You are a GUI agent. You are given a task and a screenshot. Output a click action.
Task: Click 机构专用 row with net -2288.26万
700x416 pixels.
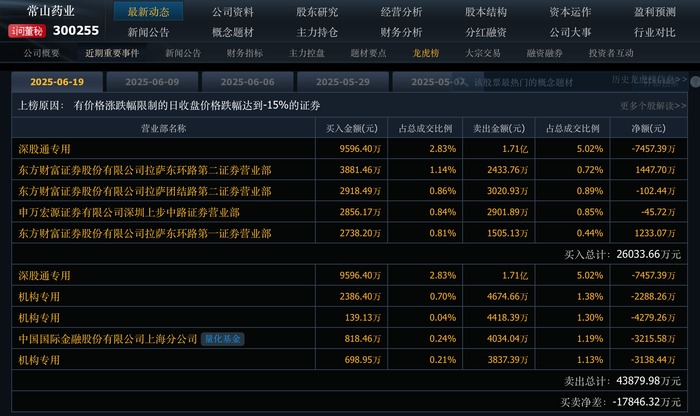pos(349,296)
